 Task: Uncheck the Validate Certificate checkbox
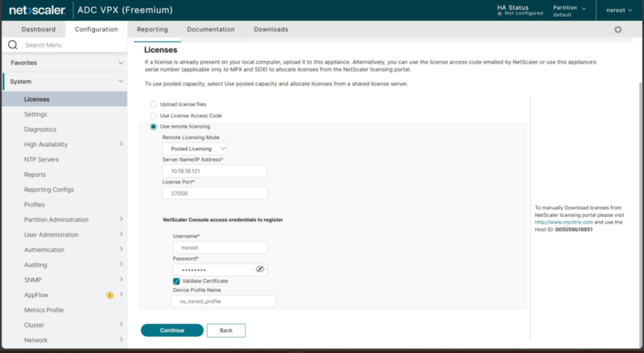tap(176, 281)
